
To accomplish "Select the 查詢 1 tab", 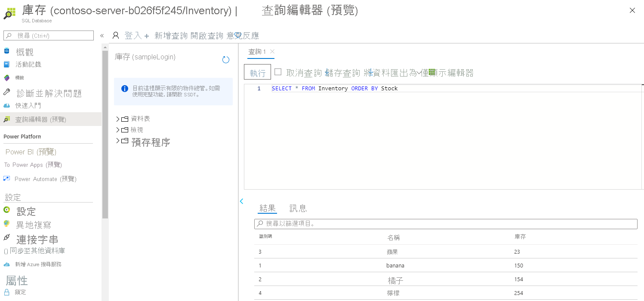I will [258, 51].
